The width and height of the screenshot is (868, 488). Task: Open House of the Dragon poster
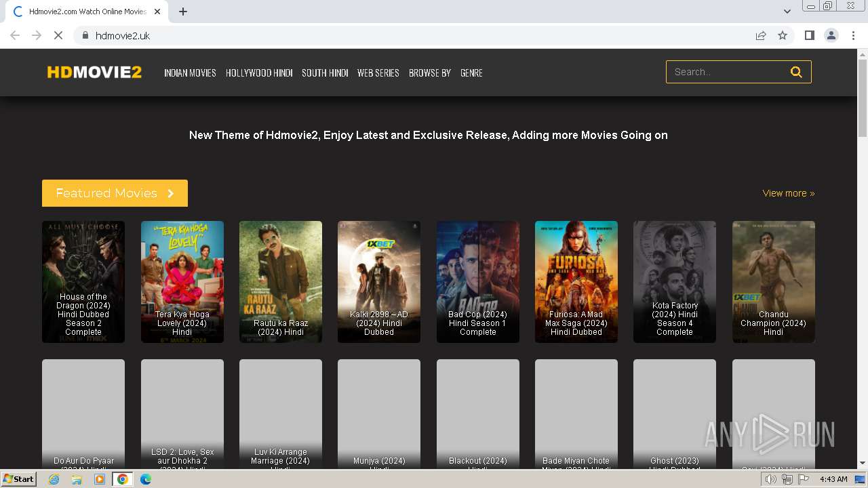pos(83,282)
